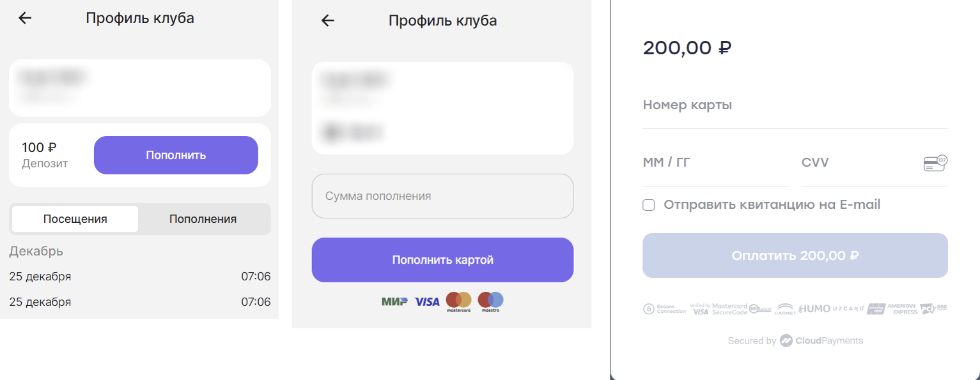Viewport: 980px width, 380px height.
Task: Click the Сумма пополнения input field
Action: point(442,195)
